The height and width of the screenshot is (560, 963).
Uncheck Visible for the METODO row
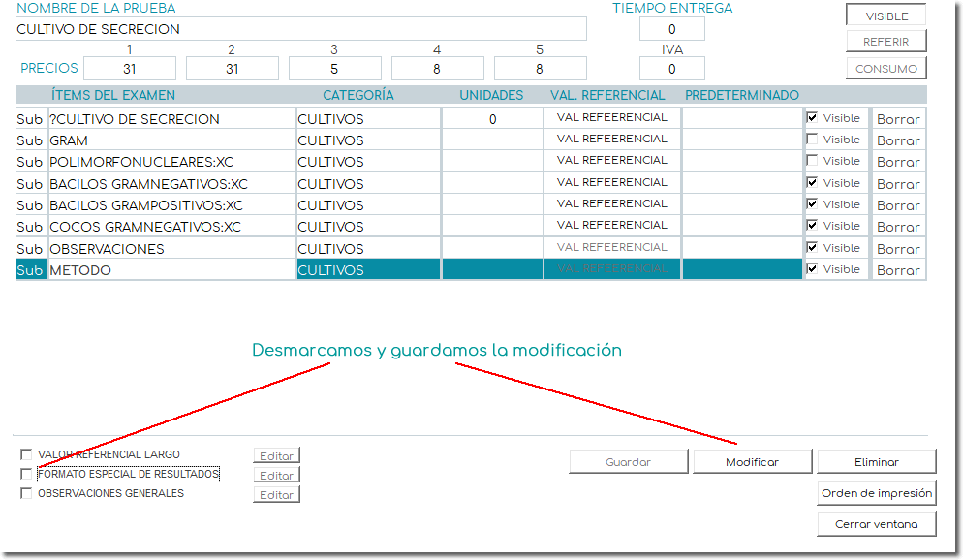tap(812, 268)
